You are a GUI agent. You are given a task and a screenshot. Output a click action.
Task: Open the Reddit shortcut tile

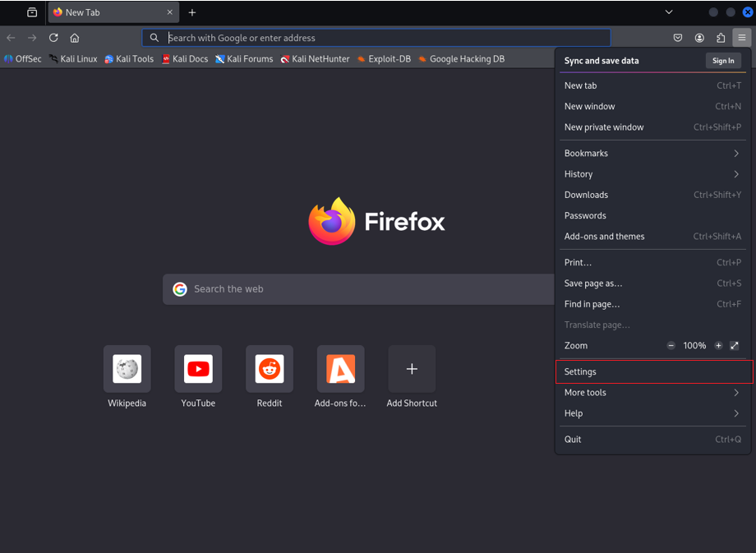pos(269,377)
